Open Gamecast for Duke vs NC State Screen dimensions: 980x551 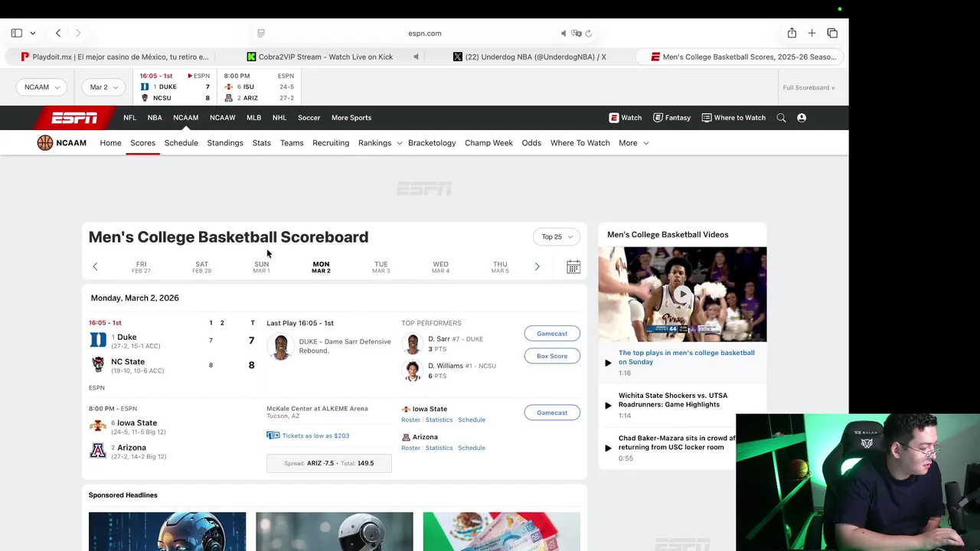pos(552,334)
